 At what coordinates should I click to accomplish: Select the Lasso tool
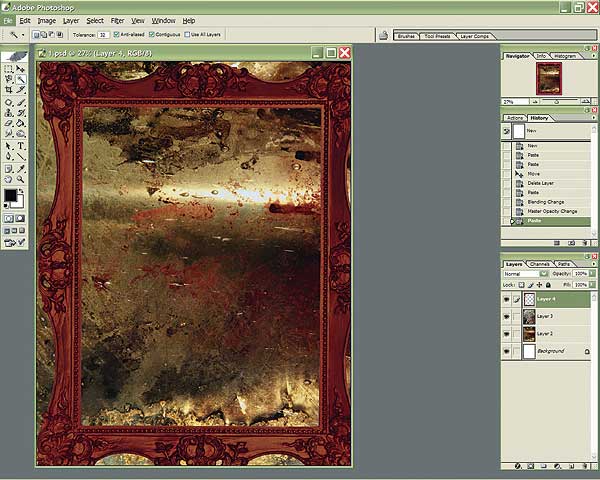click(x=8, y=79)
